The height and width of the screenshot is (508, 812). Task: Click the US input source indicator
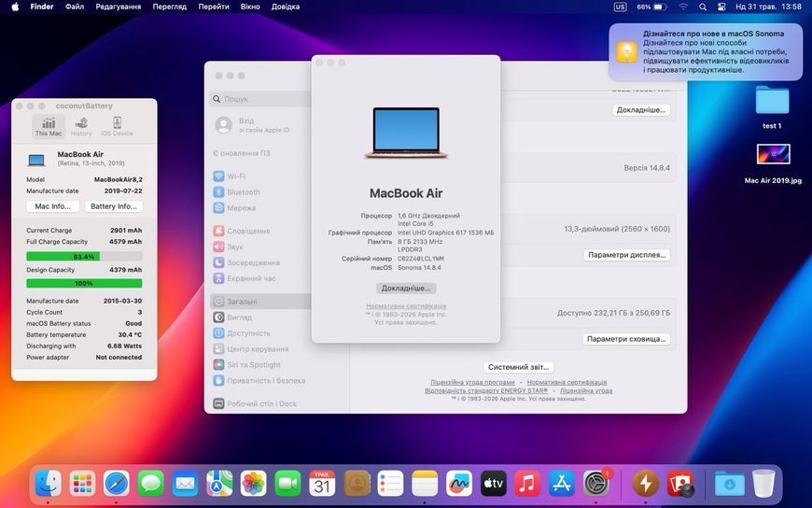(620, 7)
